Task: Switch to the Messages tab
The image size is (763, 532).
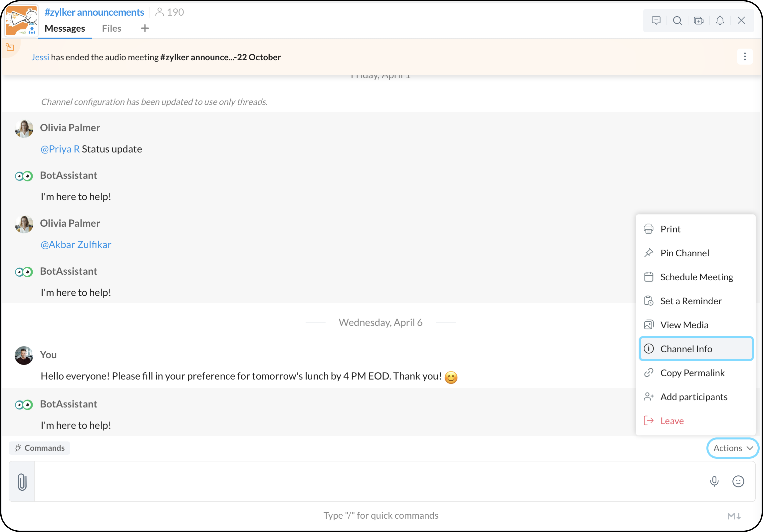Action: 65,29
